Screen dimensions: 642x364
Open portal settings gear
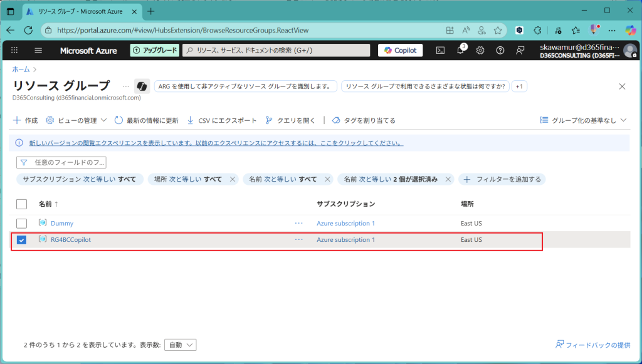click(x=480, y=50)
